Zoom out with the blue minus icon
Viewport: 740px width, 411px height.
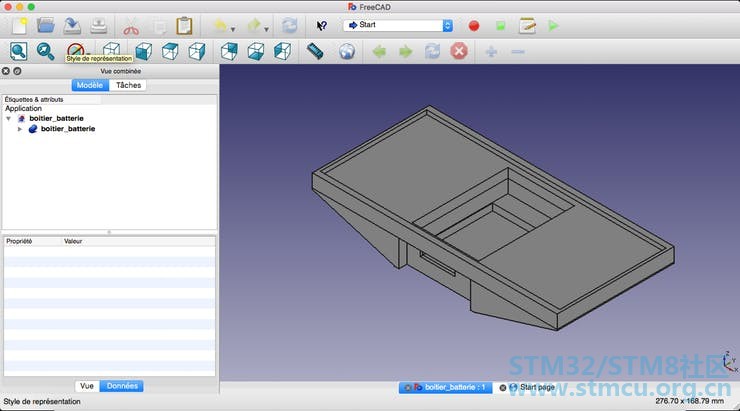[x=518, y=51]
